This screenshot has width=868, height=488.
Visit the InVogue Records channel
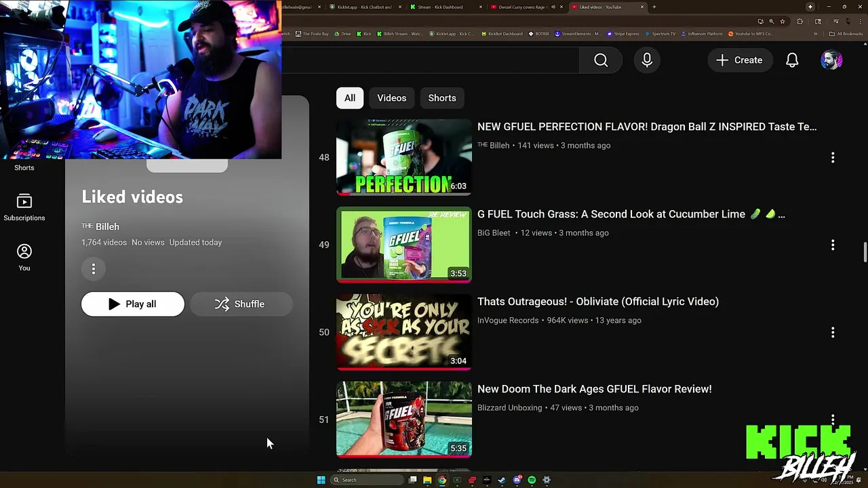click(x=508, y=321)
